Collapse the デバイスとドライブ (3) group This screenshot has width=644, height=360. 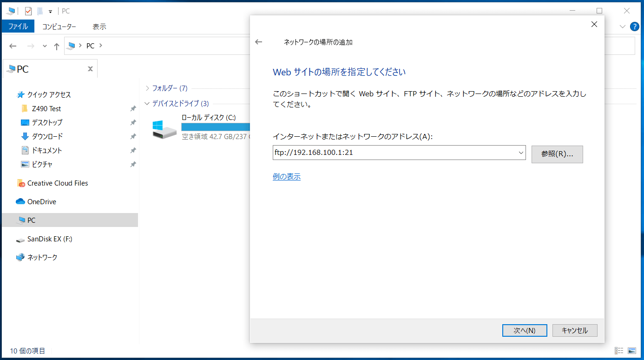click(147, 103)
